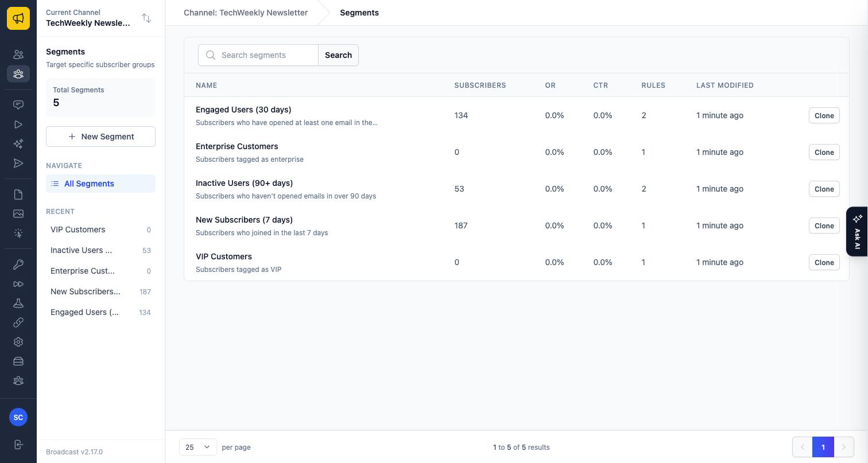Open the paper plane send icon
Viewport: 868px width, 463px height.
point(18,164)
